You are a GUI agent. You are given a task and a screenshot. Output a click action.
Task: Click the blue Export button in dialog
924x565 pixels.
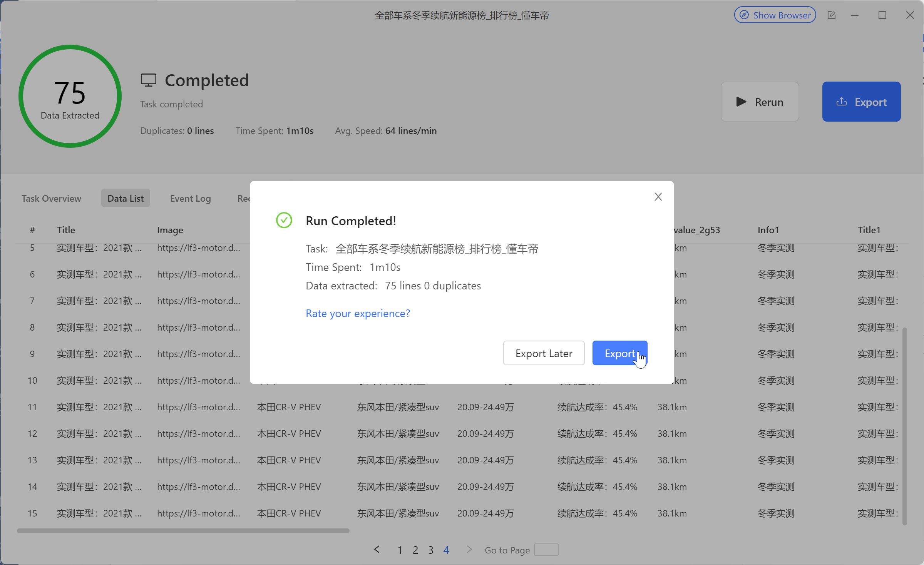click(619, 353)
